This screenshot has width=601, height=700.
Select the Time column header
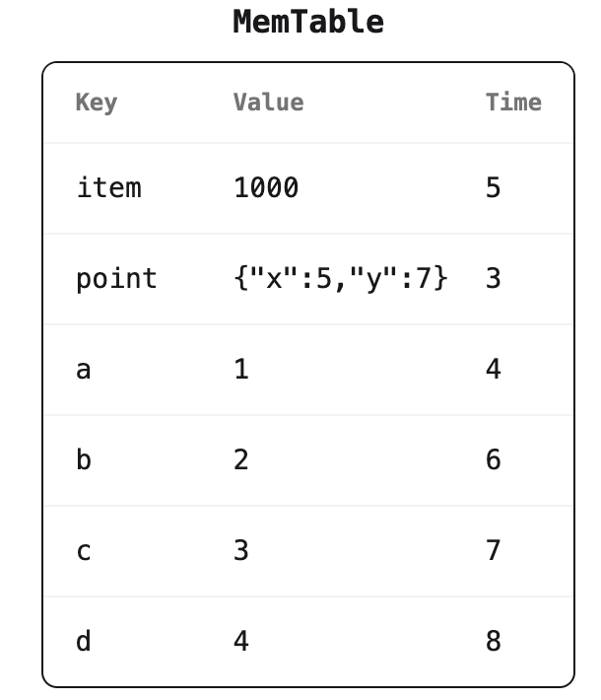click(513, 102)
